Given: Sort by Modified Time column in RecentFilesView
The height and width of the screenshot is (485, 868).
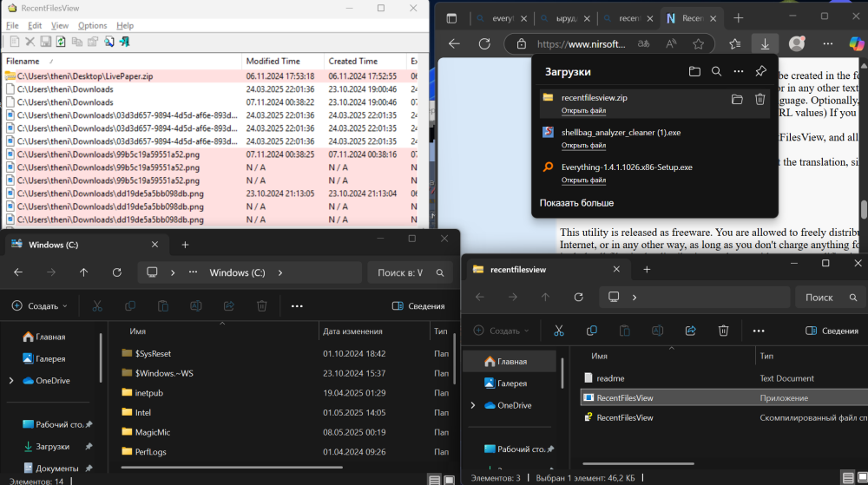Looking at the screenshot, I should 282,62.
